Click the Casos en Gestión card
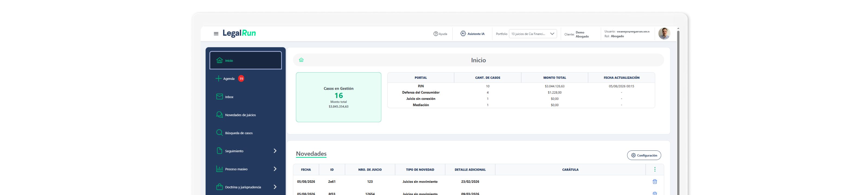 click(339, 97)
